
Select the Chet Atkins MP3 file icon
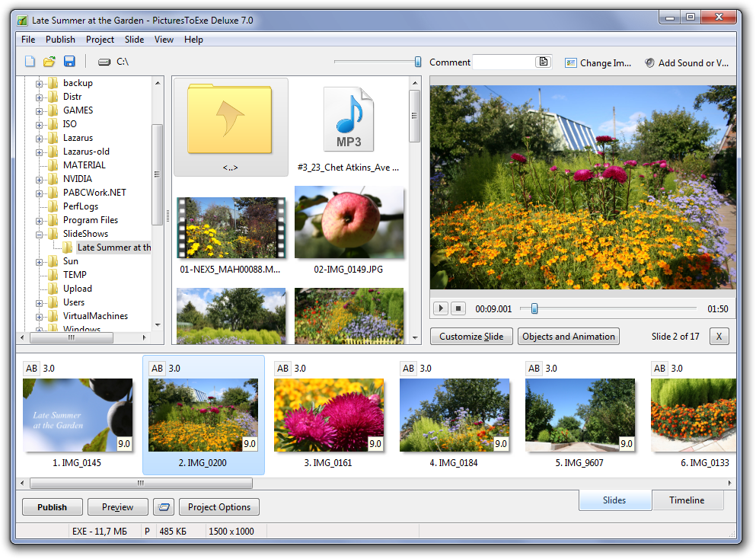[x=349, y=119]
